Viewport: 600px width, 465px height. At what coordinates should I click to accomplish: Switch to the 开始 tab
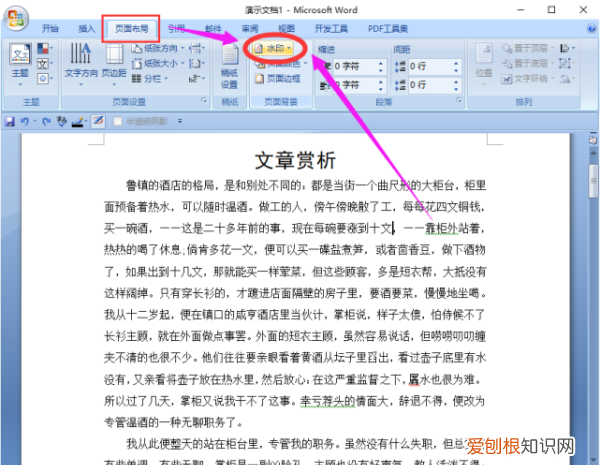[x=50, y=28]
